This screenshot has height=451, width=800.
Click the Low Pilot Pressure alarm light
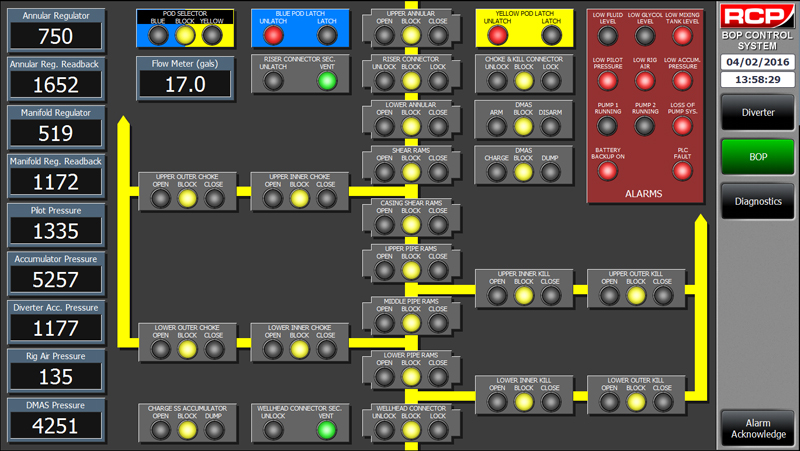[604, 81]
